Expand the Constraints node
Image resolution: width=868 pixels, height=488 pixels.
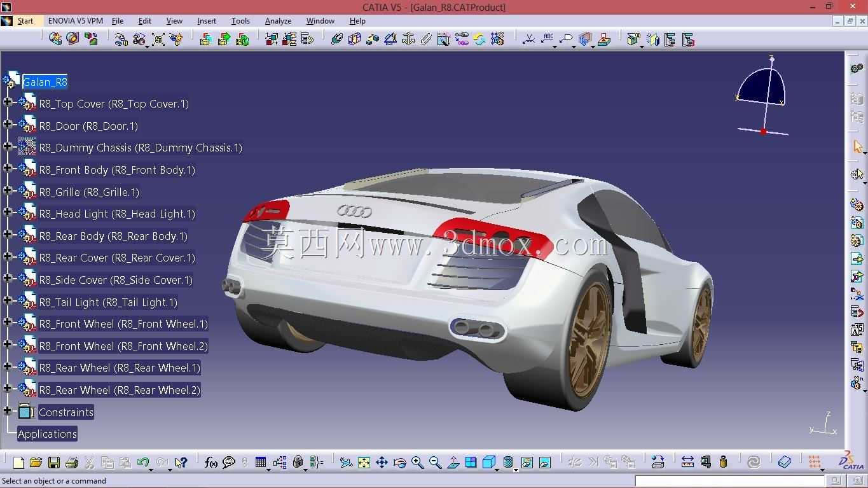tap(8, 410)
